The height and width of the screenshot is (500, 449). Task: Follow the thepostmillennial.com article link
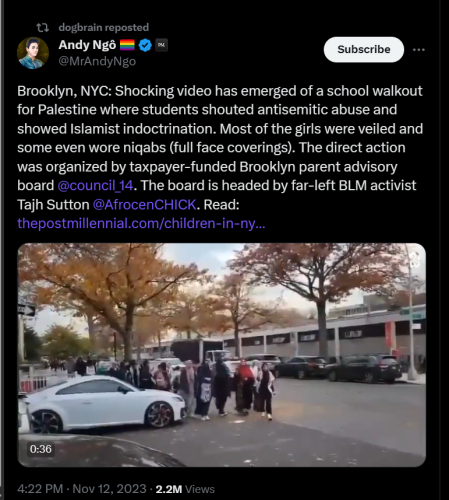click(141, 223)
